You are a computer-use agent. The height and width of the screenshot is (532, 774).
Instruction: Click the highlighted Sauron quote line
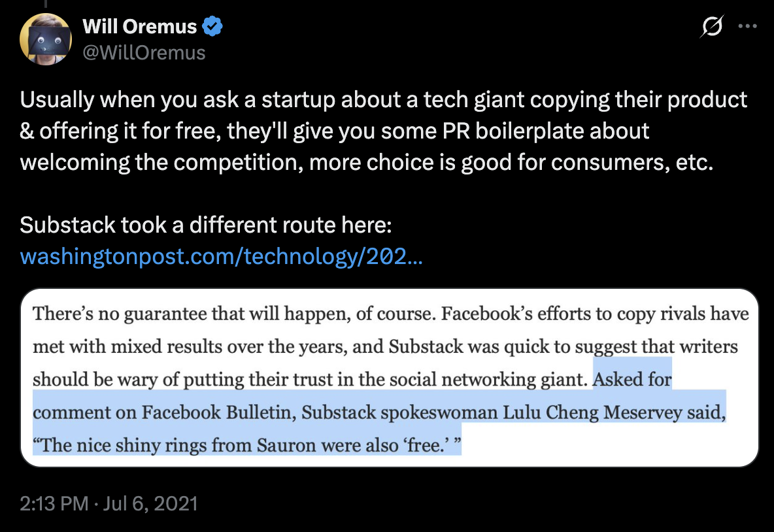coord(247,446)
